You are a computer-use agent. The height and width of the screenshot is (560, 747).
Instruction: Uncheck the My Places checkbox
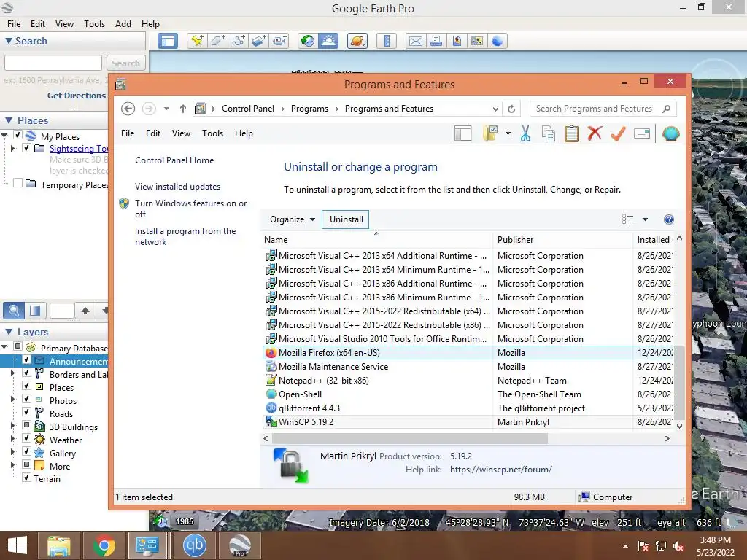click(18, 135)
